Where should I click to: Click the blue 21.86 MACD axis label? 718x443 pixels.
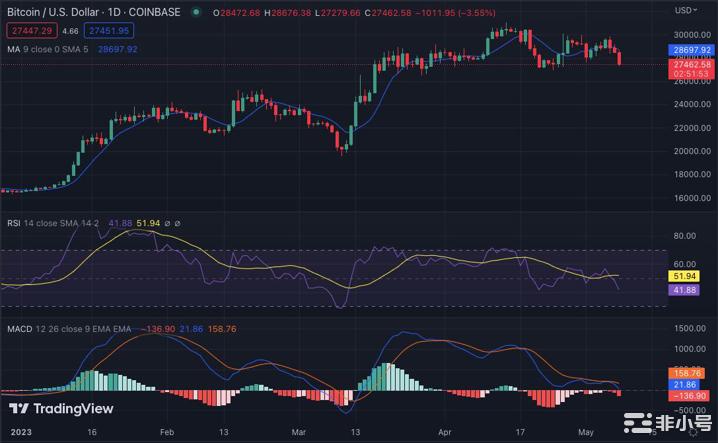tap(685, 385)
